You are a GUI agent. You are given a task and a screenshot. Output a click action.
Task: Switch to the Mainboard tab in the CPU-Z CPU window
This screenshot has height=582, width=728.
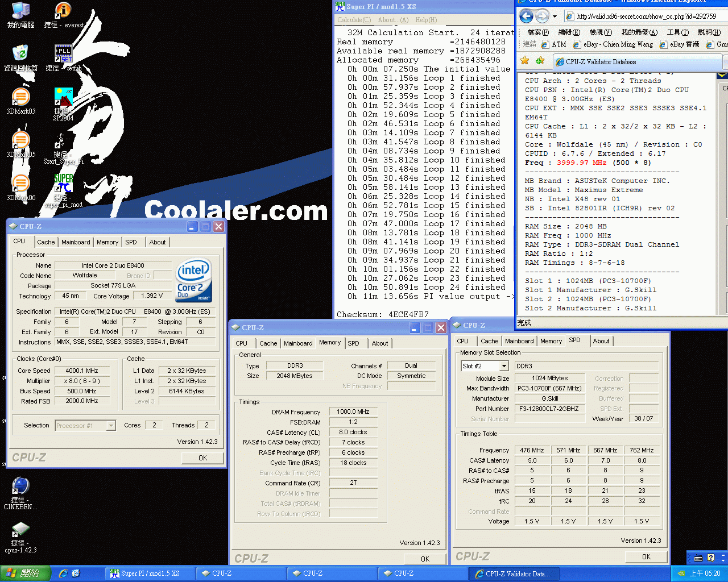76,242
